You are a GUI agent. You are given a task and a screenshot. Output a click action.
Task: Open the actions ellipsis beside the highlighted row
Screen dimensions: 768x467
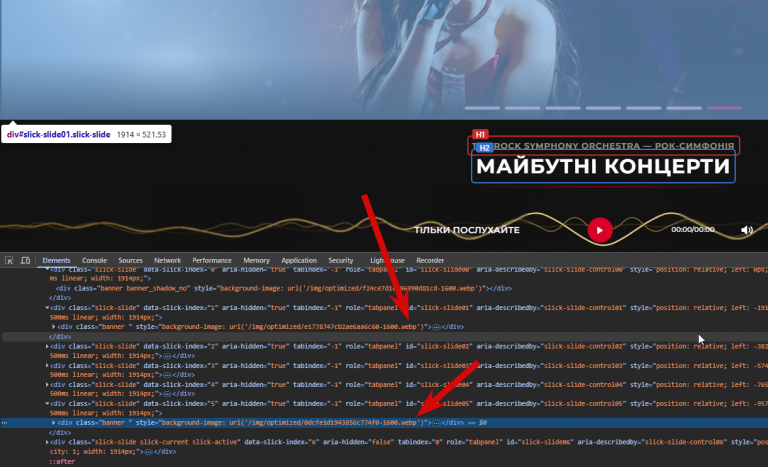click(4, 422)
